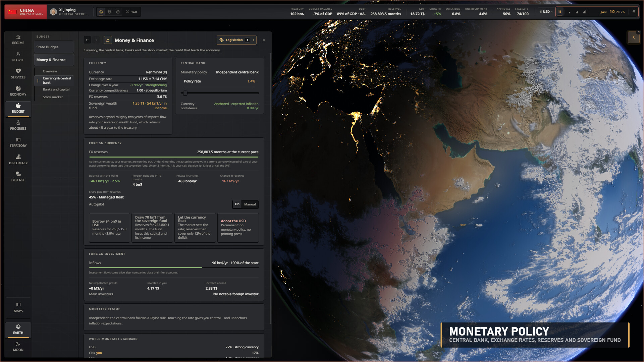
Task: Open the War button in top bar
Action: (x=131, y=12)
